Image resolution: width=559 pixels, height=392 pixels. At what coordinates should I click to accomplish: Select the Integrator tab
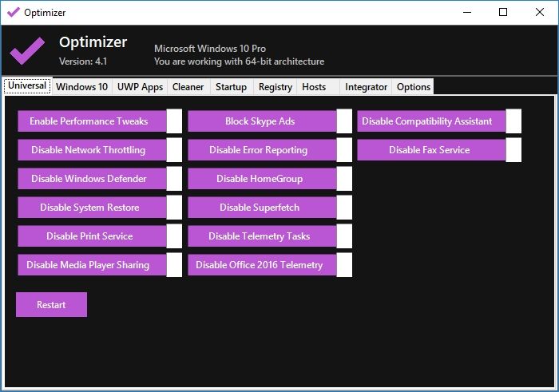[366, 87]
